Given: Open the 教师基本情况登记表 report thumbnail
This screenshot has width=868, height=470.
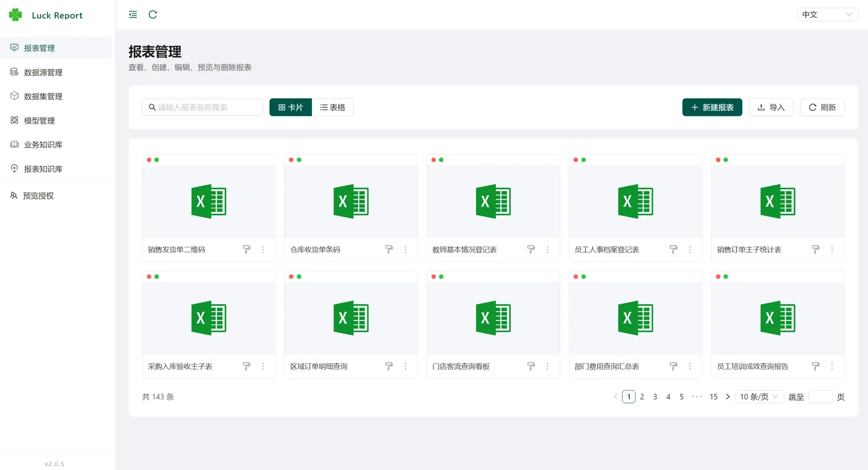Looking at the screenshot, I should click(x=494, y=202).
